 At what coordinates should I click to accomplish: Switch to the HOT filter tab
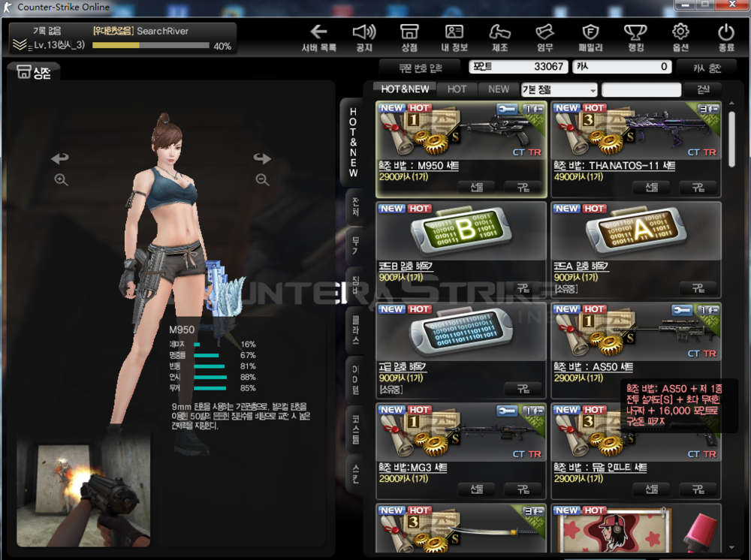click(457, 89)
